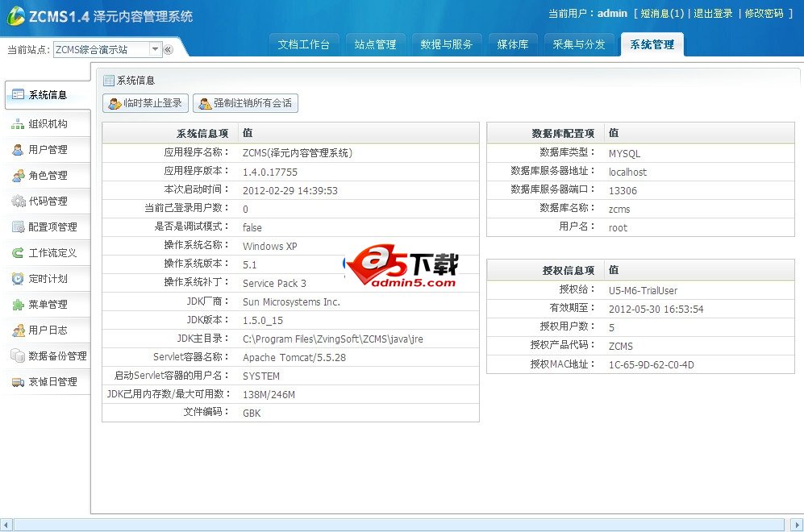Open 哀悼日管理 truck icon

(x=18, y=382)
